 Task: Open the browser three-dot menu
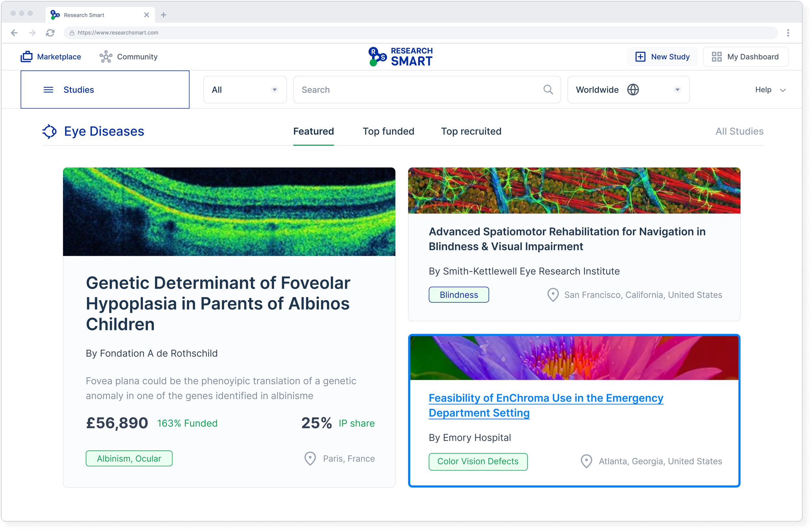788,33
